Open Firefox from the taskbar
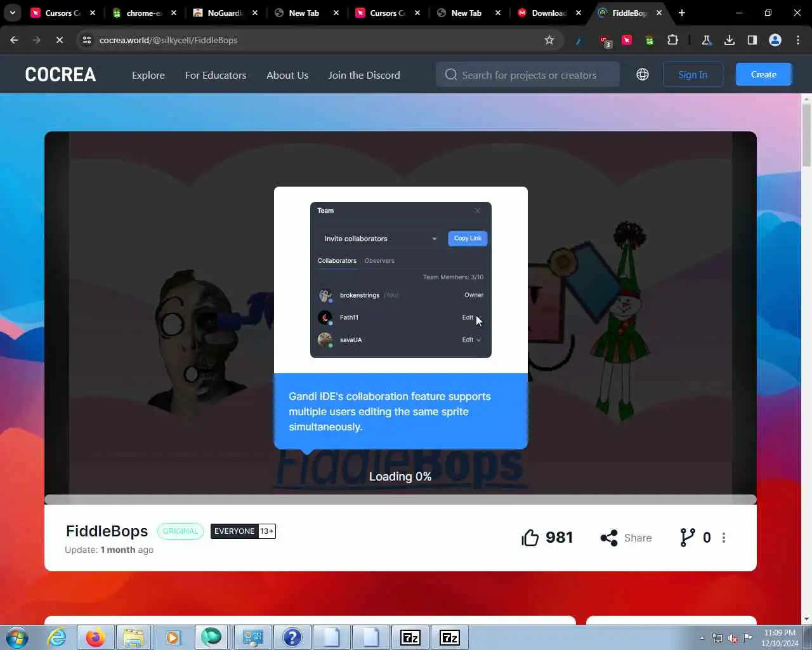The height and width of the screenshot is (650, 812). coord(96,637)
